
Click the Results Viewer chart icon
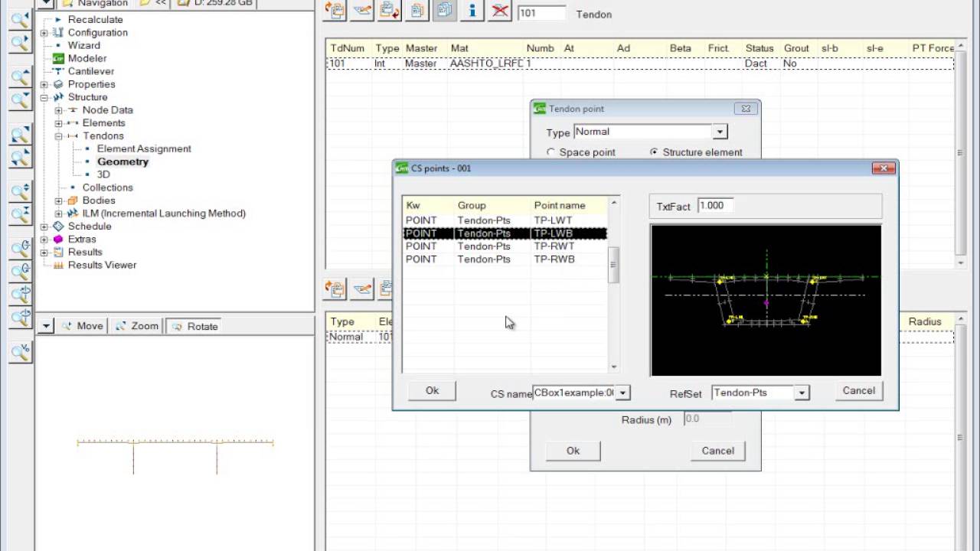pos(58,266)
